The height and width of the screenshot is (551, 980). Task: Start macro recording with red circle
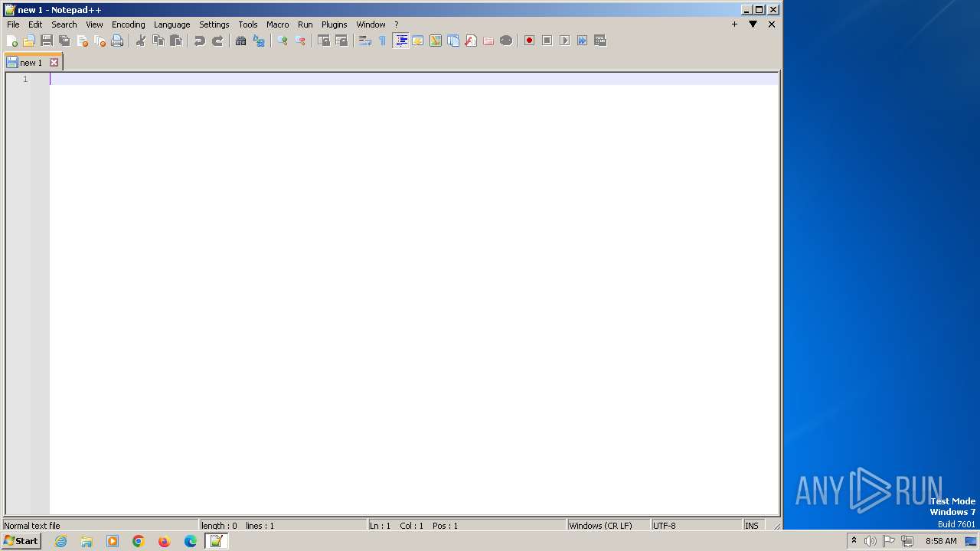tap(529, 41)
